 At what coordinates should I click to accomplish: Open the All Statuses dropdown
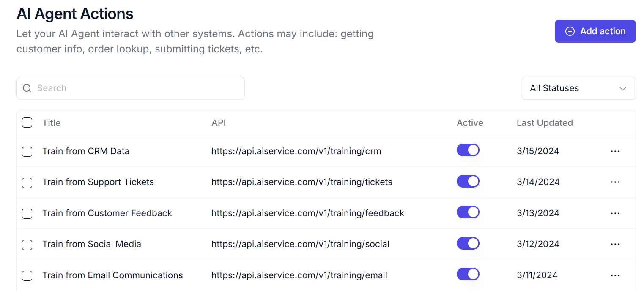578,88
